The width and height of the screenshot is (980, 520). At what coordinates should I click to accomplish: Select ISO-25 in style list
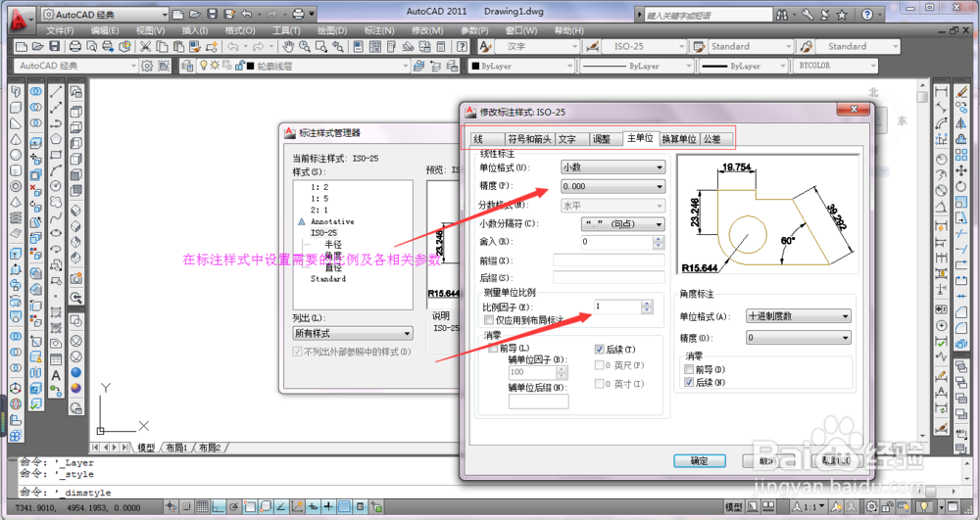[x=323, y=233]
